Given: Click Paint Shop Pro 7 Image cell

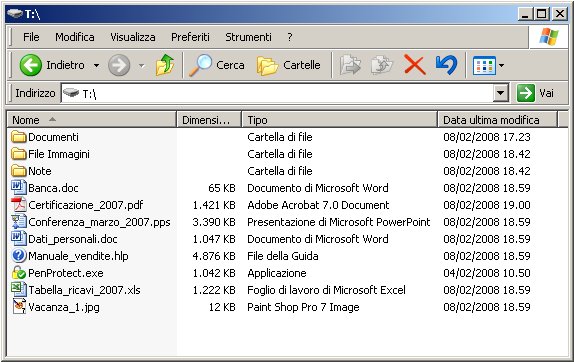Looking at the screenshot, I should [303, 307].
